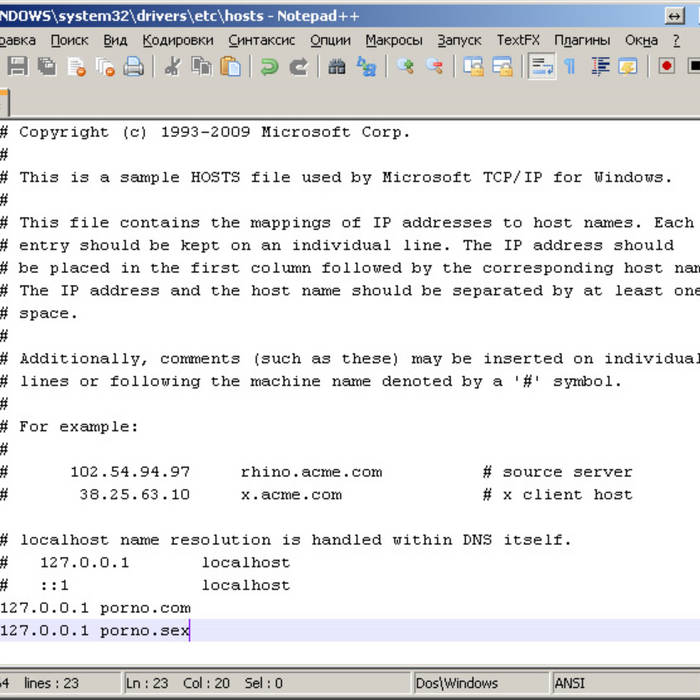This screenshot has width=700, height=700.
Task: Toggle show all characters pilcrow icon
Action: click(570, 67)
